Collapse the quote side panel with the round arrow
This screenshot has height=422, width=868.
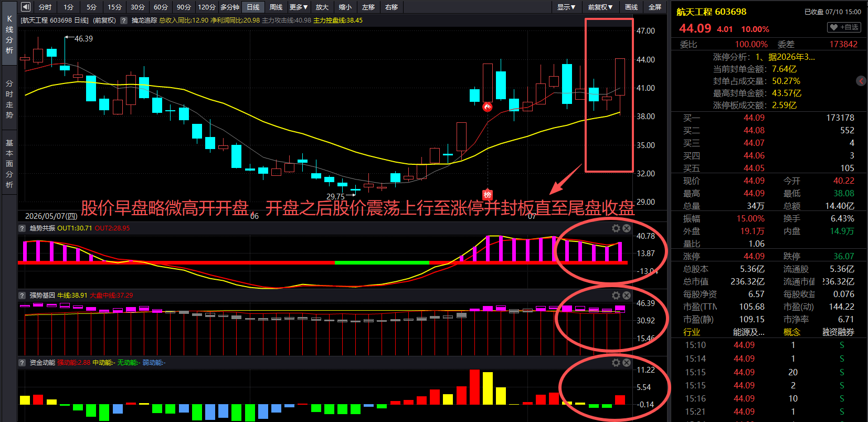[861, 81]
